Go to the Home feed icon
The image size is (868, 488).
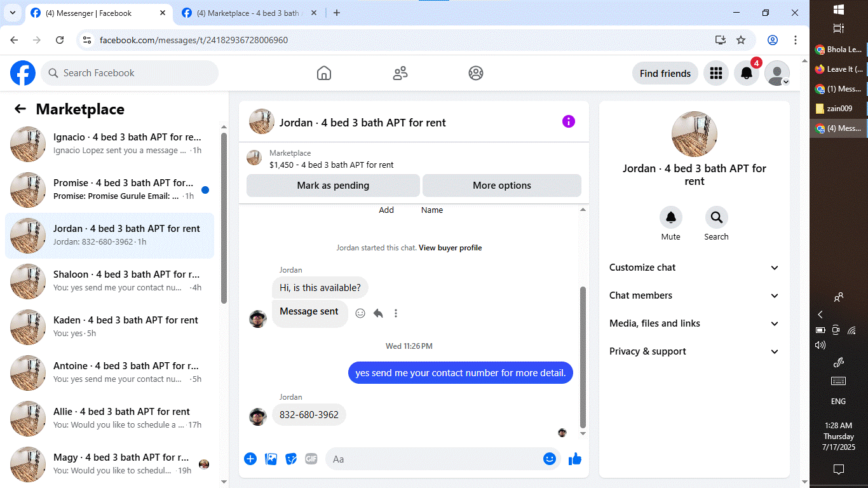click(x=324, y=73)
